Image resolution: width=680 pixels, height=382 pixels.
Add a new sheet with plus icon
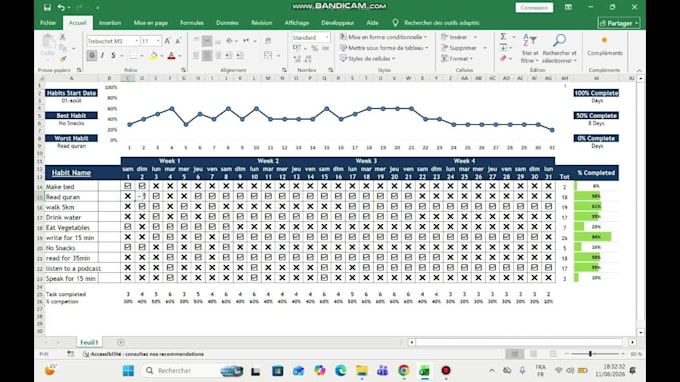(121, 343)
